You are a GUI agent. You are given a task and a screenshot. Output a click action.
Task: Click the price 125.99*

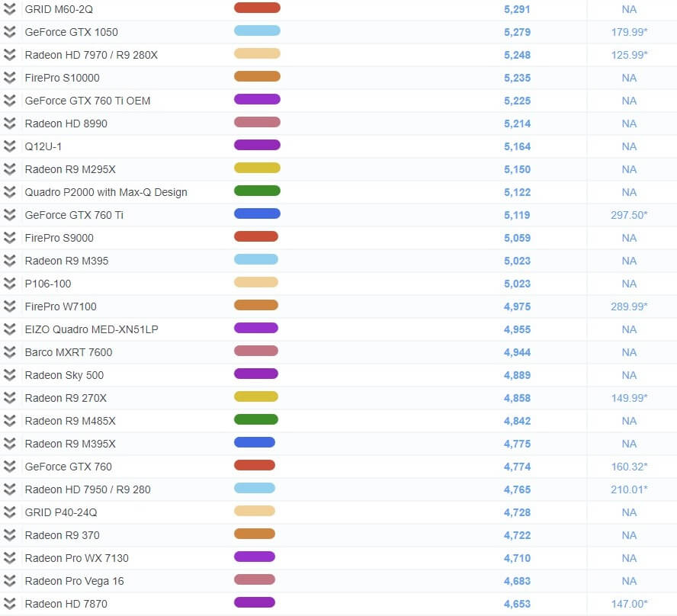click(x=629, y=55)
